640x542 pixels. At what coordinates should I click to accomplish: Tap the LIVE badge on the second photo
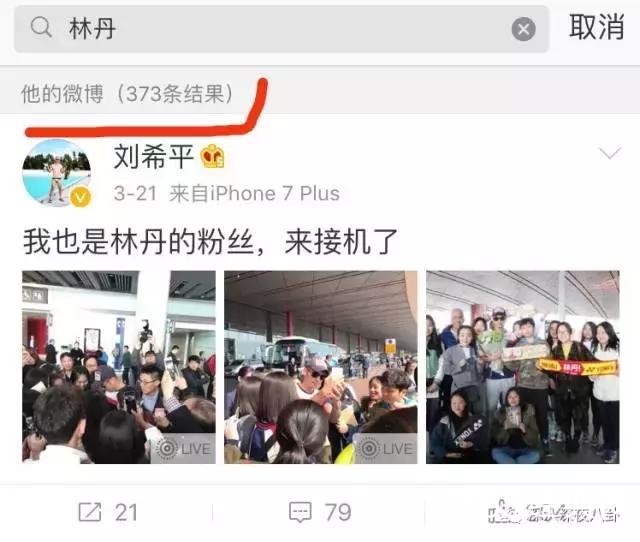(x=385, y=449)
